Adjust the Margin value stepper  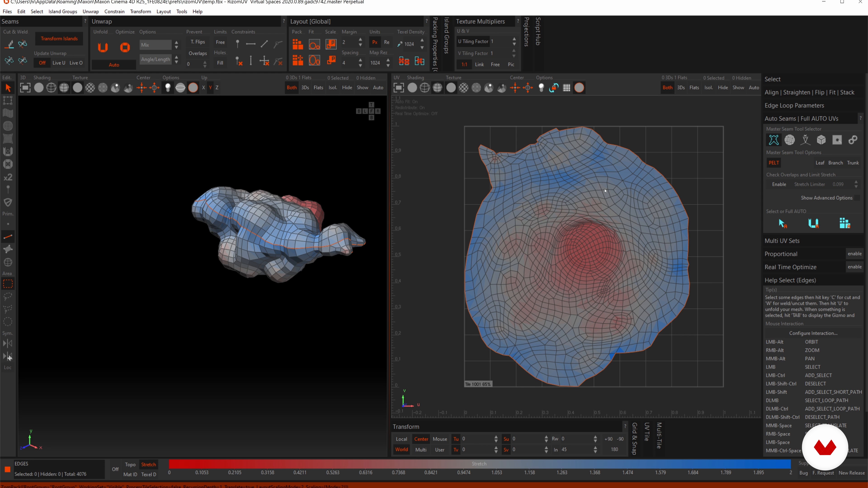click(x=360, y=42)
